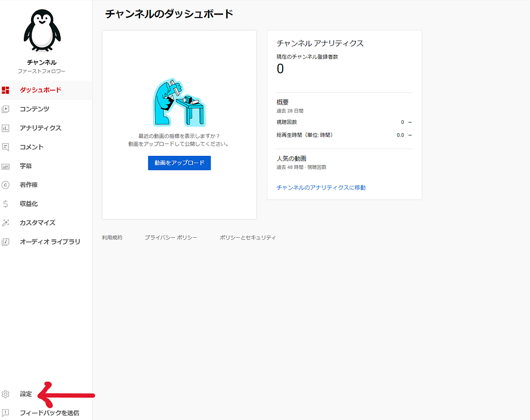Open Analytics via its bar chart icon
Screen dimensions: 530x420
tap(6, 128)
